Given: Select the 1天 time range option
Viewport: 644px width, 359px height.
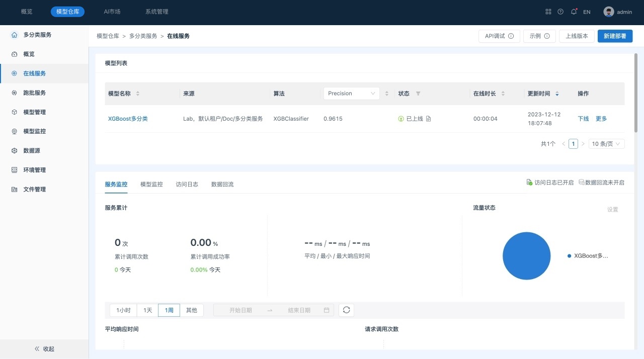Looking at the screenshot, I should (147, 310).
